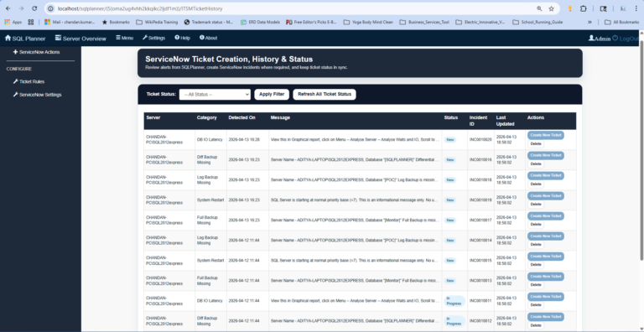This screenshot has height=332, width=644.
Task: Open the Apps grid in bookmarks bar
Action: coord(13,22)
